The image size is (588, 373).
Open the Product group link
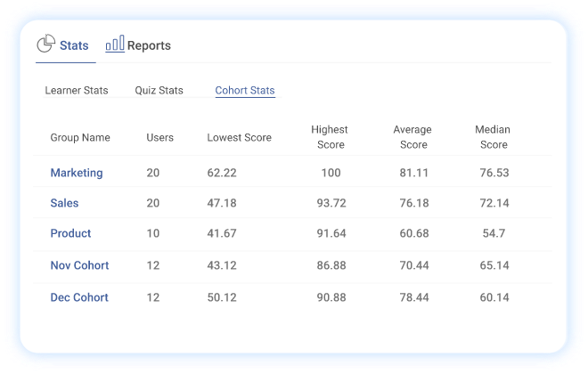[x=70, y=233]
